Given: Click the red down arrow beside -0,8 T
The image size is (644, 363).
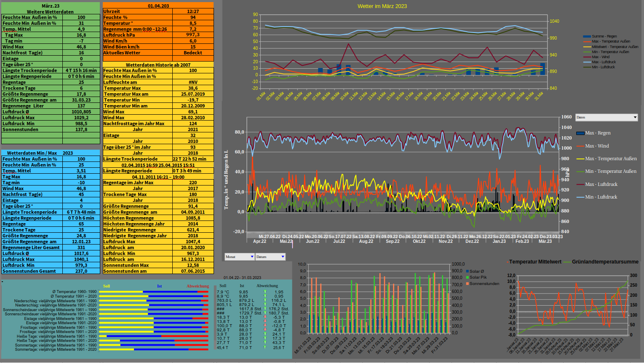Looking at the screenshot, I should [x=265, y=321].
